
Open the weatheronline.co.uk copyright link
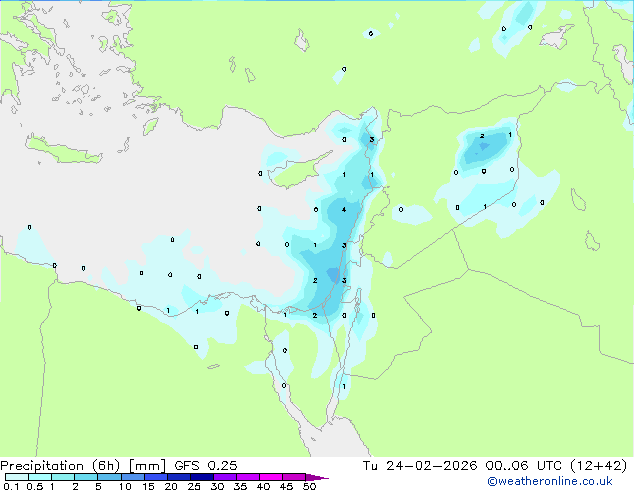pos(549,481)
